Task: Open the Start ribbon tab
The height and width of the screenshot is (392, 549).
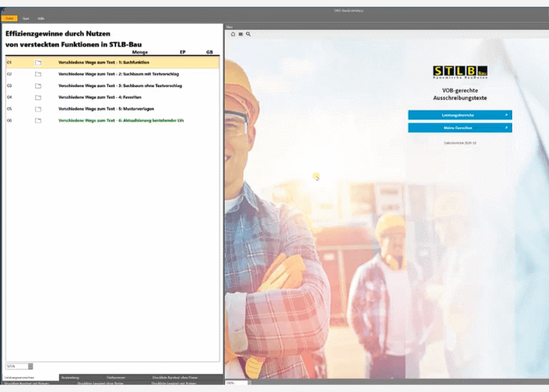Action: (x=26, y=19)
